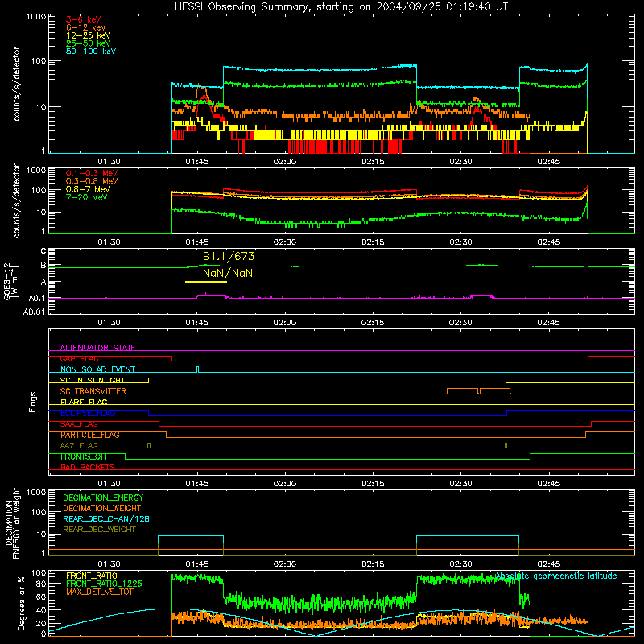Click the Degrees or % axis label
The width and height of the screenshot is (644, 644).
(21, 603)
